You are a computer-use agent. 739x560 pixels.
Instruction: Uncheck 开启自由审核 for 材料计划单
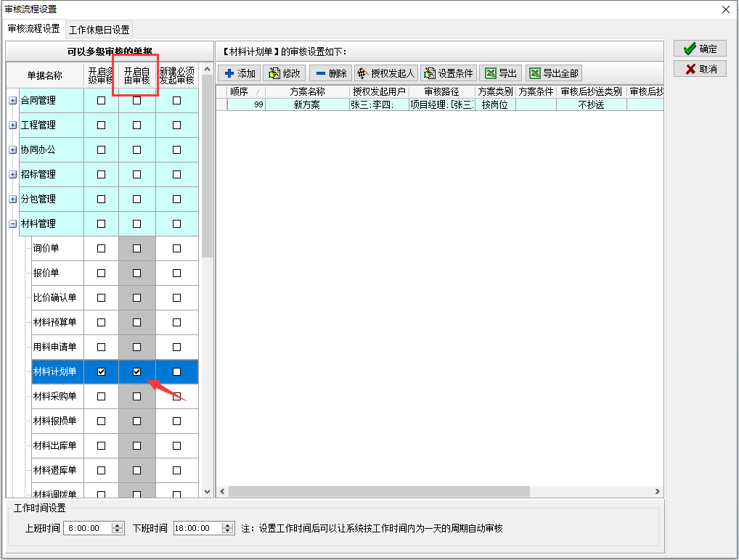coord(137,371)
